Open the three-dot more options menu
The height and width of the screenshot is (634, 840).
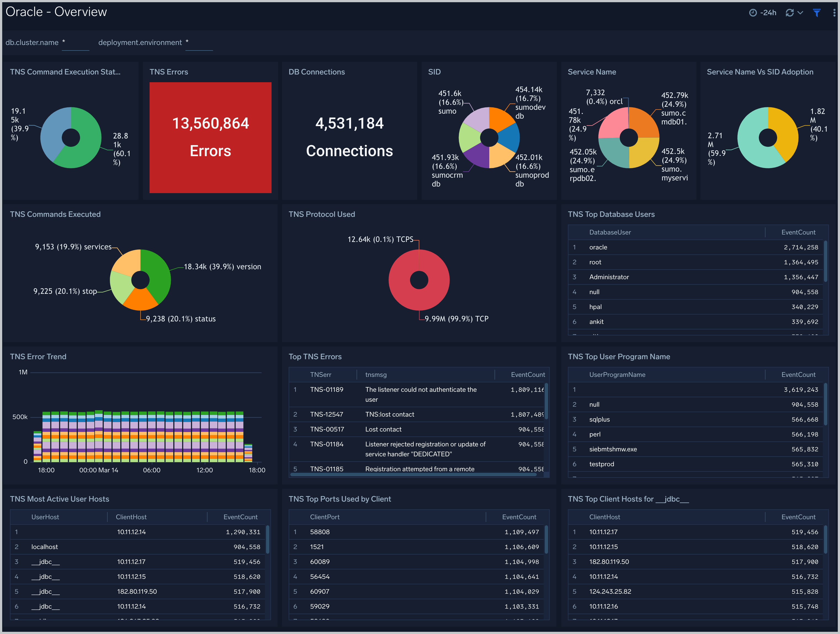point(834,12)
